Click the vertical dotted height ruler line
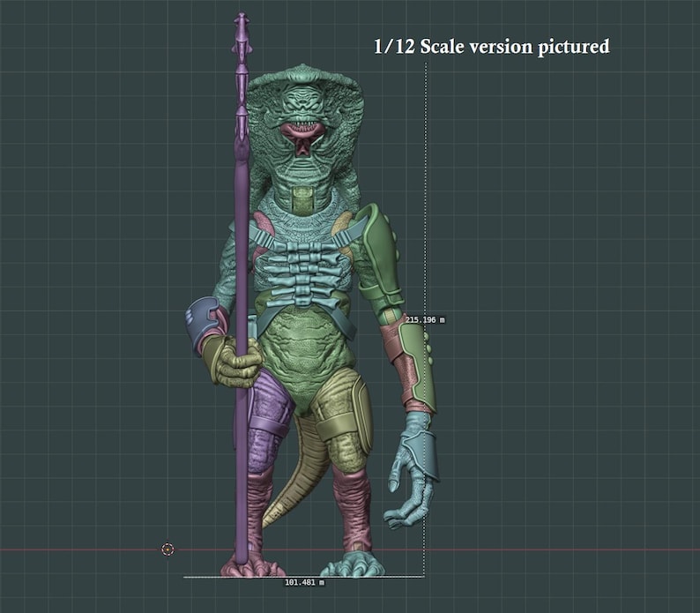Viewport: 700px width, 613px height. (426, 319)
